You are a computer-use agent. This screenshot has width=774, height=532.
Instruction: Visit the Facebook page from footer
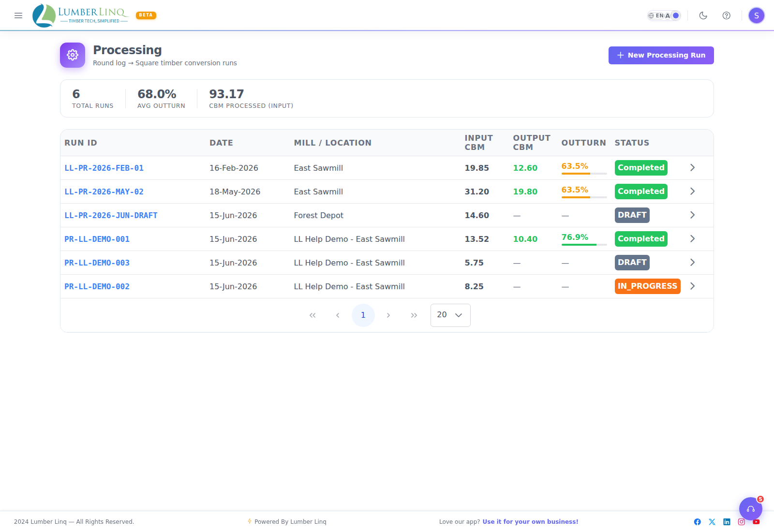click(x=698, y=522)
